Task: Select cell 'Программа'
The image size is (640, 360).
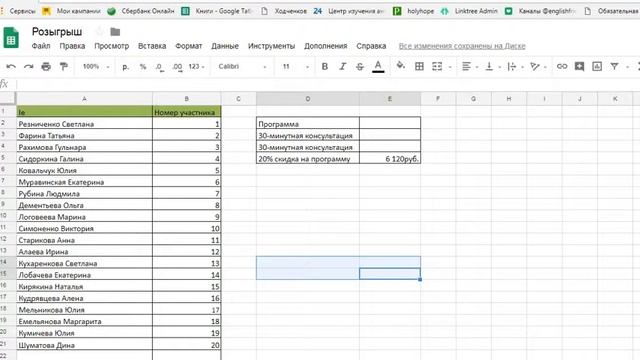Action: [308, 123]
